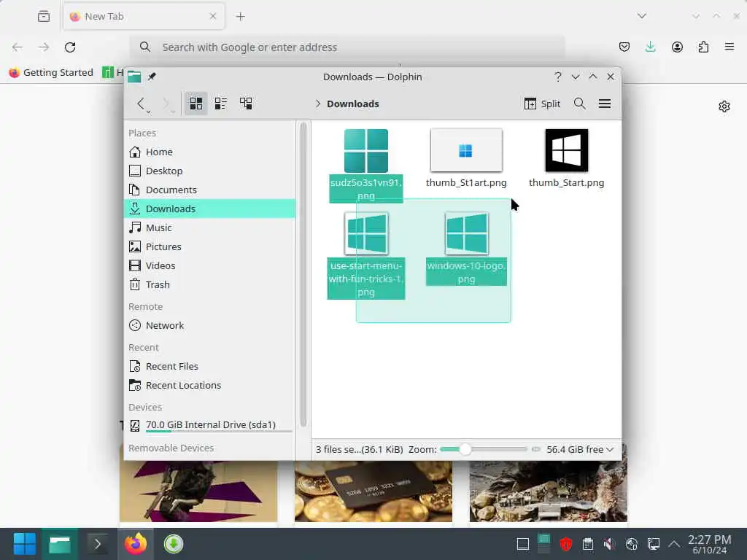Select Downloads in Places panel

210,209
